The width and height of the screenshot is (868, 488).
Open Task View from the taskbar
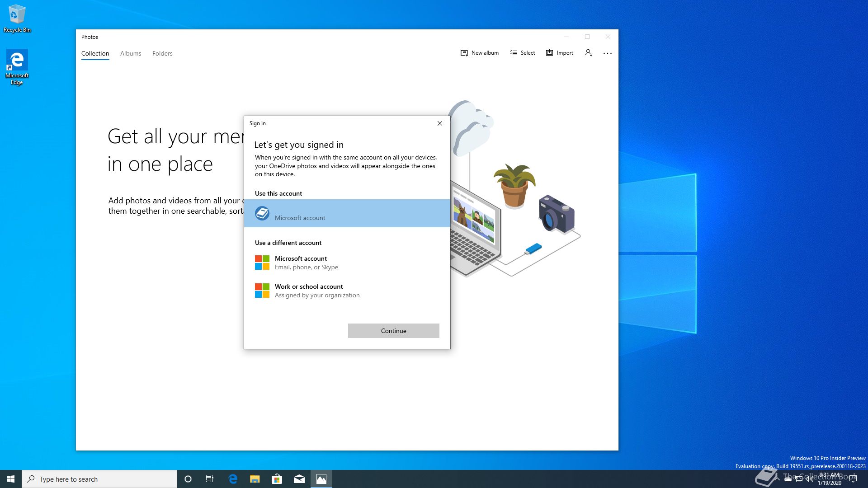(x=210, y=479)
